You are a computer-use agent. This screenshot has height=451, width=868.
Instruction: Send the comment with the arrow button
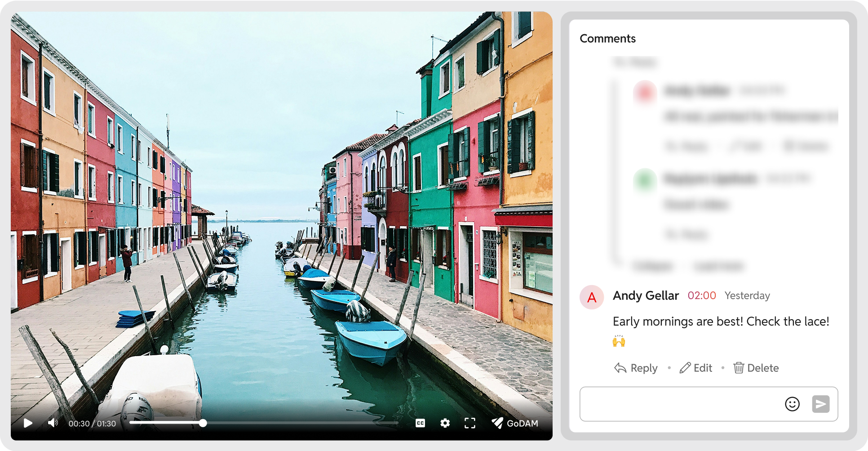coord(820,404)
